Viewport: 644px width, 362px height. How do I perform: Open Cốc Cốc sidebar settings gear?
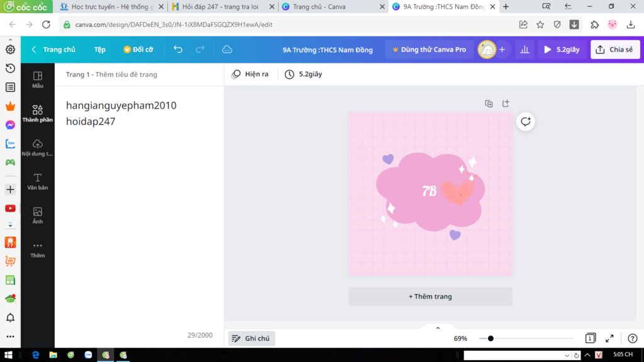pos(10,49)
